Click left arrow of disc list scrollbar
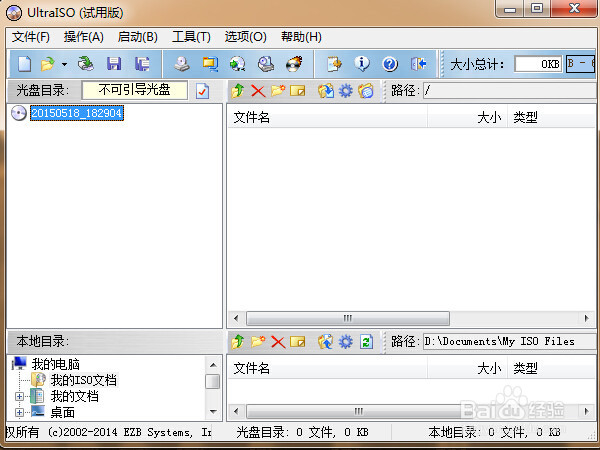The width and height of the screenshot is (600, 450). coord(236,318)
